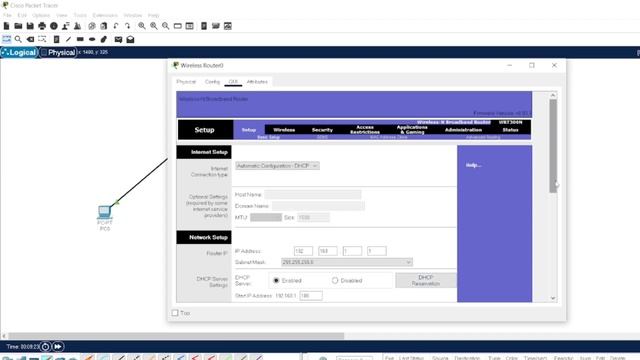Open the drawing palette rectangle icon
The height and width of the screenshot is (360, 640).
click(178, 26)
